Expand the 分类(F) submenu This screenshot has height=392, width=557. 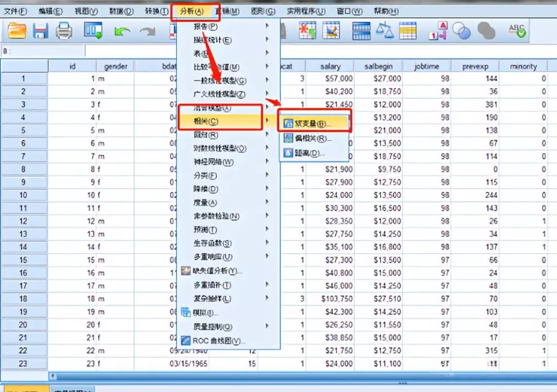click(228, 175)
